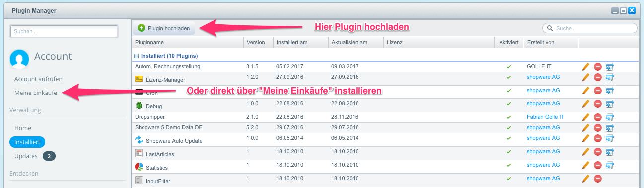Select the Debug plugin name
This screenshot has width=644, height=188.
point(154,106)
